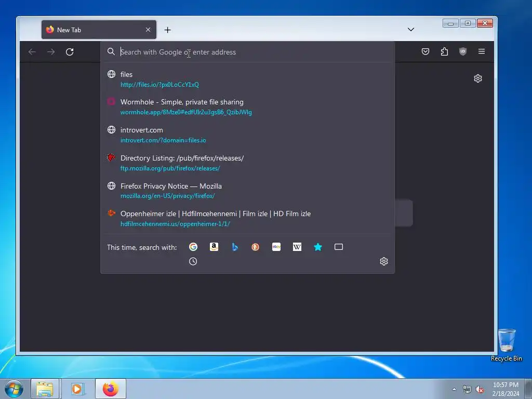Open the Firefox hamburger menu
The height and width of the screenshot is (399, 532).
[482, 51]
